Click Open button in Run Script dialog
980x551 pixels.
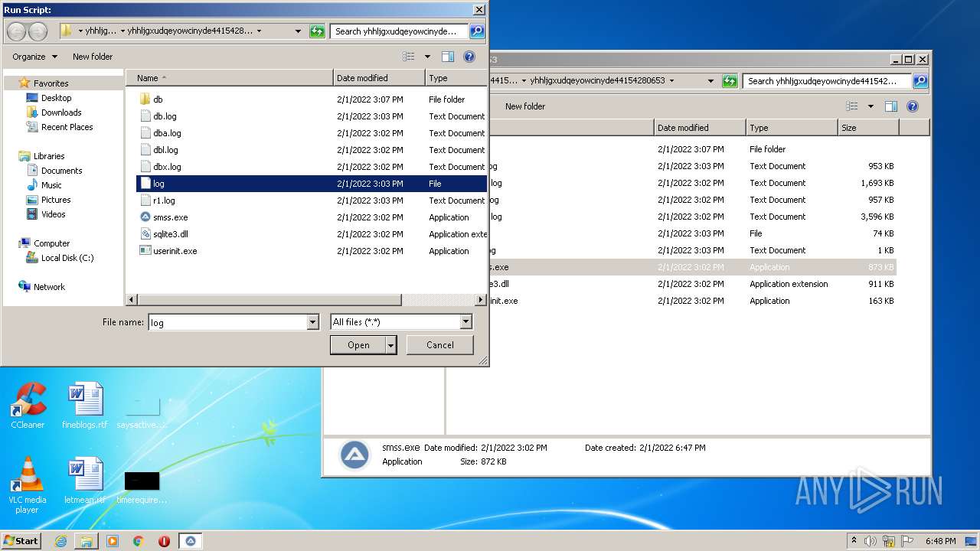pos(358,345)
